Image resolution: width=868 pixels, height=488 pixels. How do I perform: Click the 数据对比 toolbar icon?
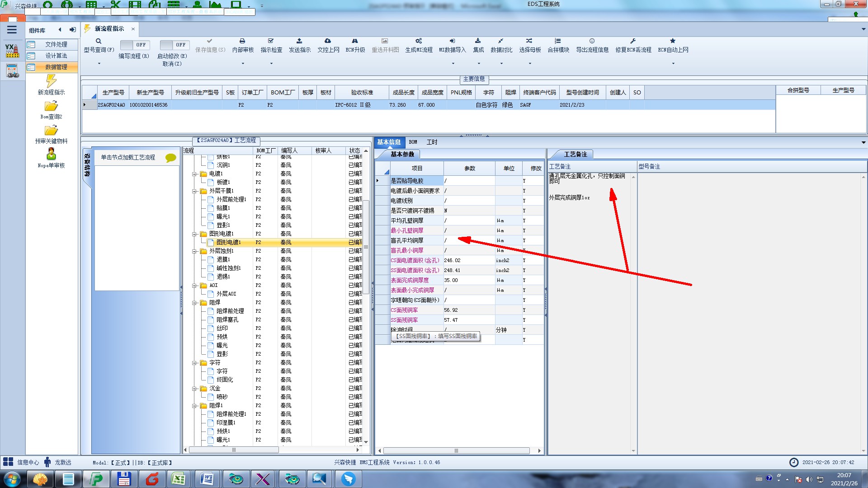coord(501,41)
